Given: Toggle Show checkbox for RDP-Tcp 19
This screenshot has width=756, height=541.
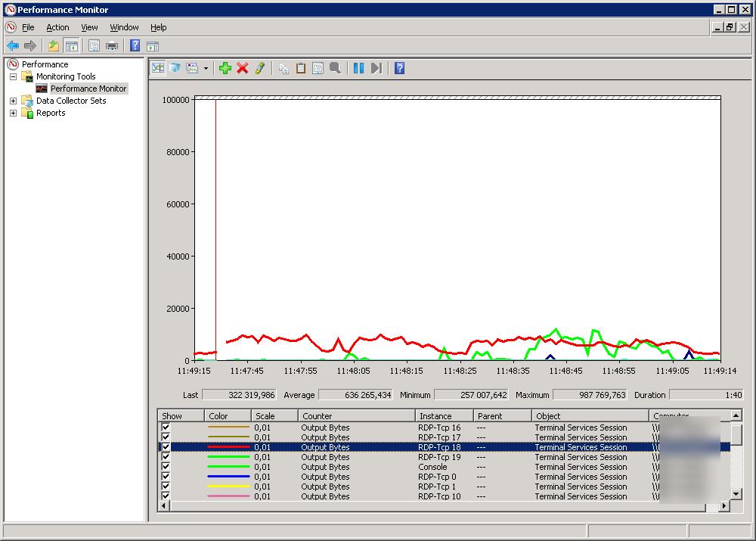Looking at the screenshot, I should tap(166, 457).
